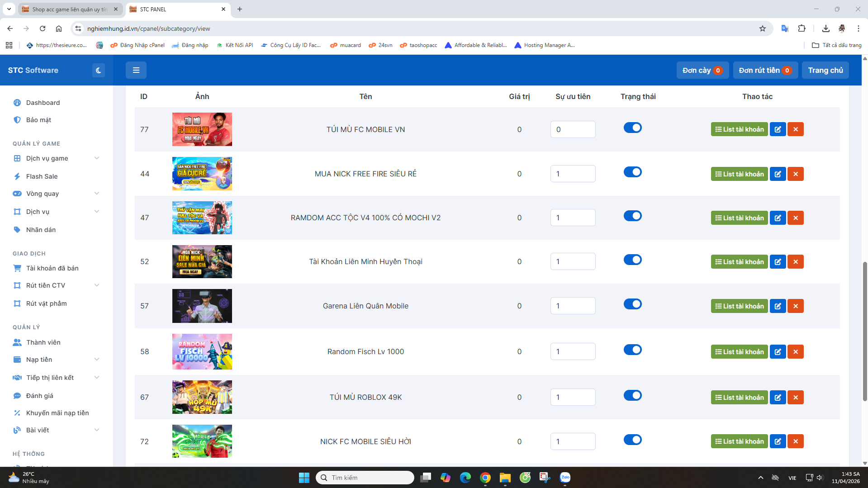Viewport: 868px width, 488px height.
Task: Disable status toggle for TÚI MÙ FC MOBILE VN
Action: [632, 128]
